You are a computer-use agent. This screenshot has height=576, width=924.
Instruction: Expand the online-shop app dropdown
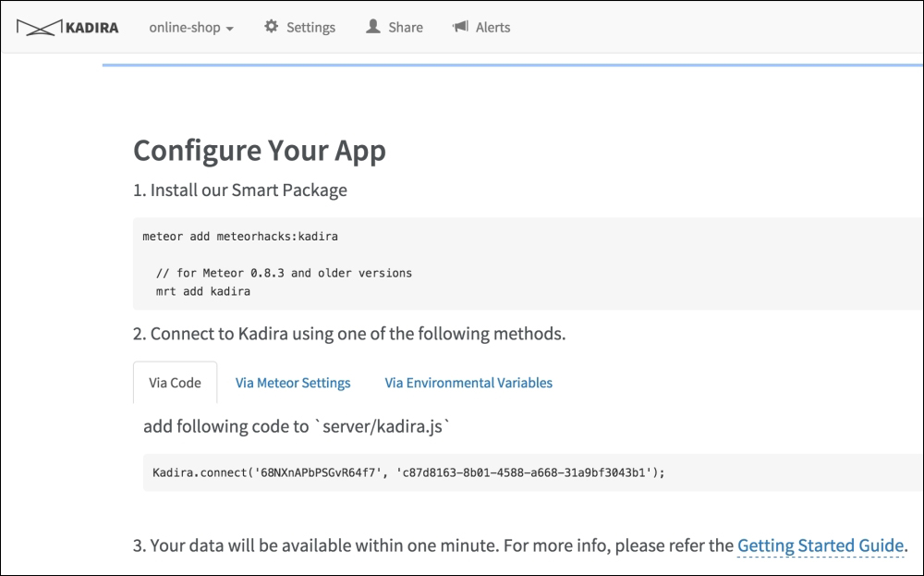click(191, 27)
